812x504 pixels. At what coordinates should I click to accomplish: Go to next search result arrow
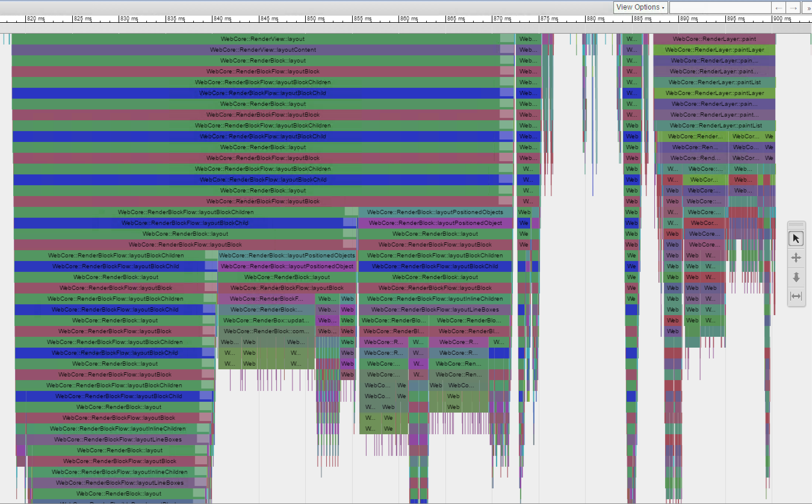point(793,8)
